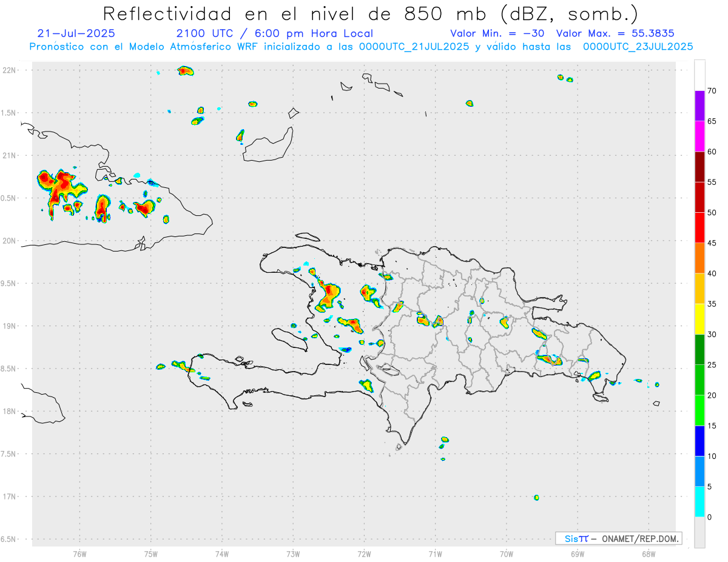Viewport: 728px width, 562px height.
Task: Click the magenta 60–65 dBZ legend segment
Action: tap(699, 136)
